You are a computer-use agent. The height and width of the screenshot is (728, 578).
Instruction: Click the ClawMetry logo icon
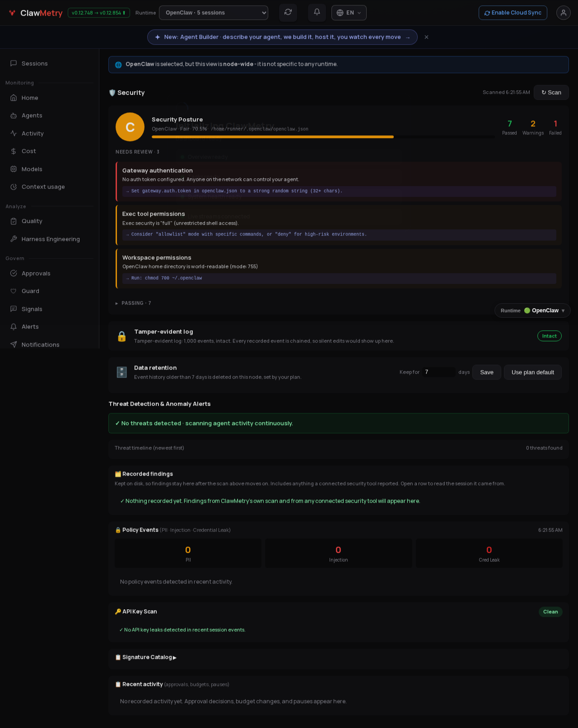click(x=12, y=13)
